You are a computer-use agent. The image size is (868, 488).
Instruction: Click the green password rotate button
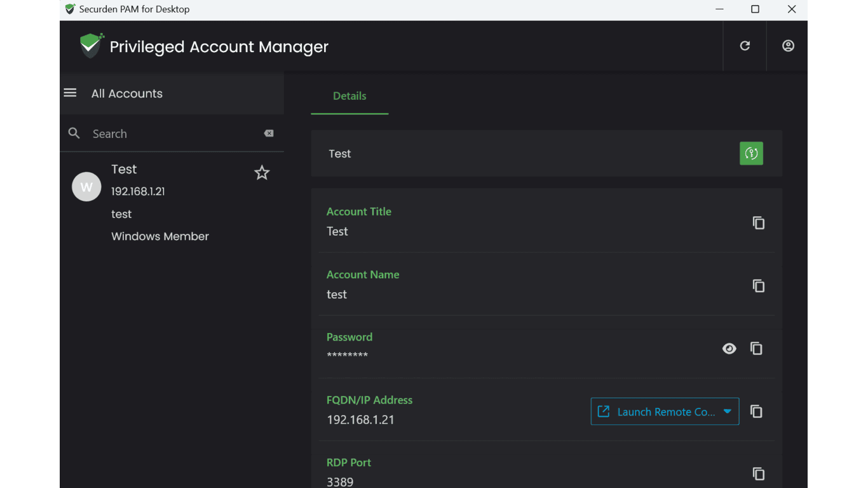tap(751, 153)
